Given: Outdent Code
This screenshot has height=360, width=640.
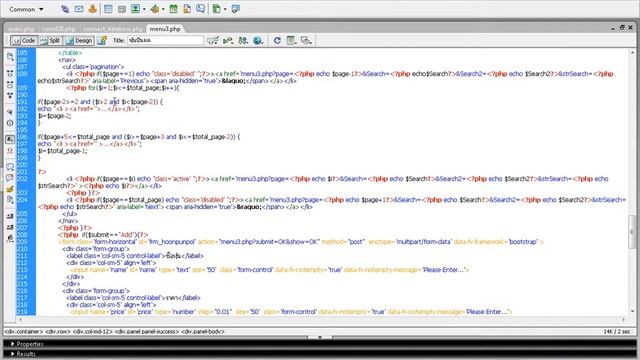Looking at the screenshot, I should click(x=10, y=227).
